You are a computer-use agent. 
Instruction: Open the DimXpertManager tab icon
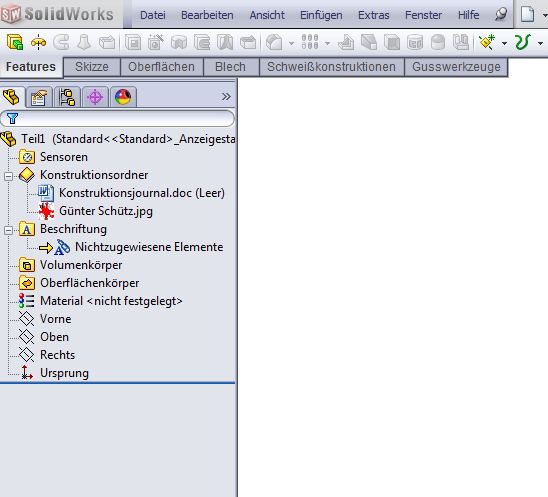coord(95,97)
